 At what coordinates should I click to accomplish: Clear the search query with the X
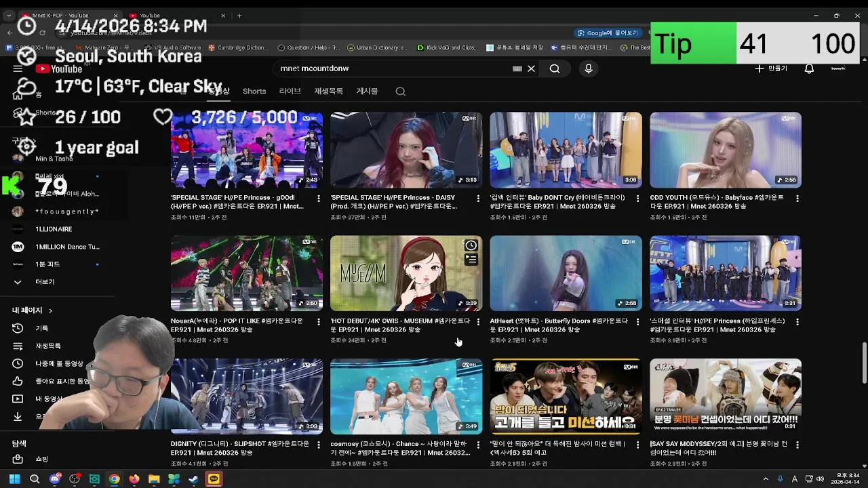[532, 68]
